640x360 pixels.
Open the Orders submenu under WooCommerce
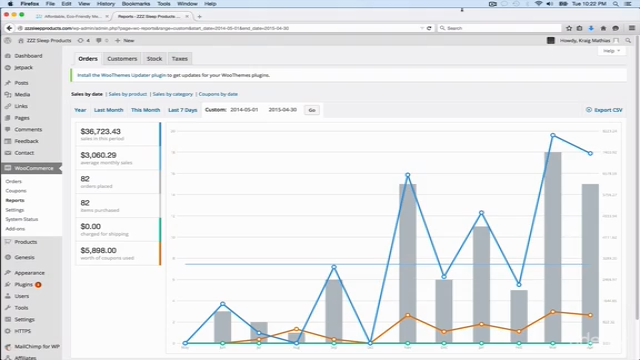13,181
